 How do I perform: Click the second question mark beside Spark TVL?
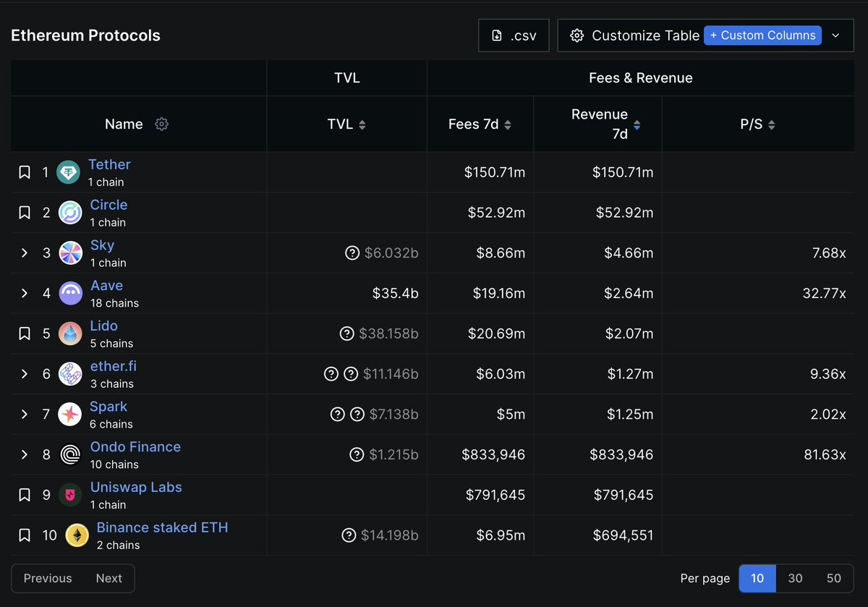click(357, 415)
